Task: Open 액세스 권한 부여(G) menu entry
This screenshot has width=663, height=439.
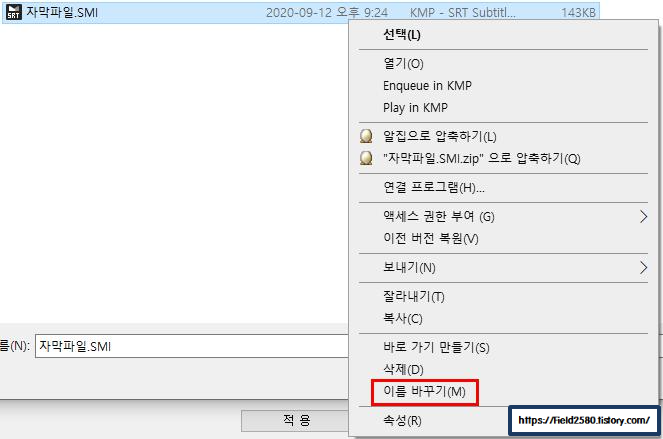Action: click(439, 217)
